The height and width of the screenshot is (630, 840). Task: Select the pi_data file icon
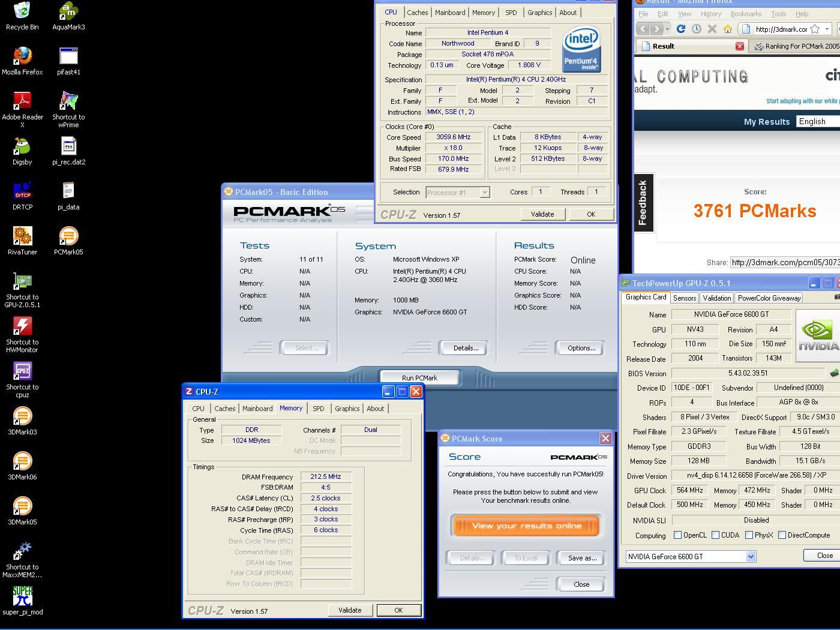[x=68, y=196]
